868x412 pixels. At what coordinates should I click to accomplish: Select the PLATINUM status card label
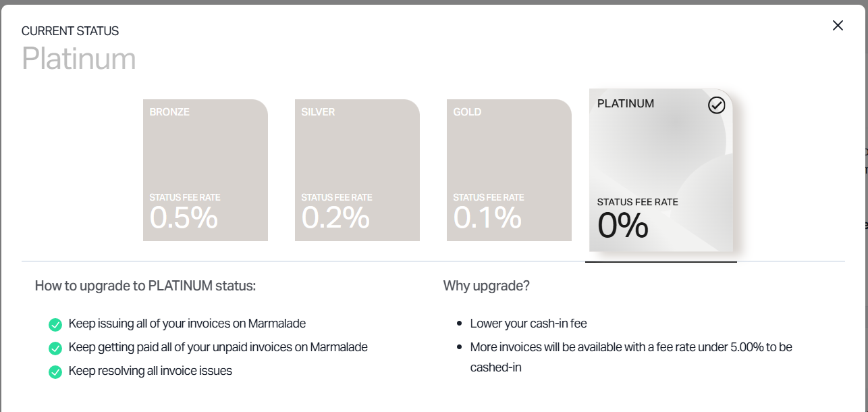click(x=626, y=104)
